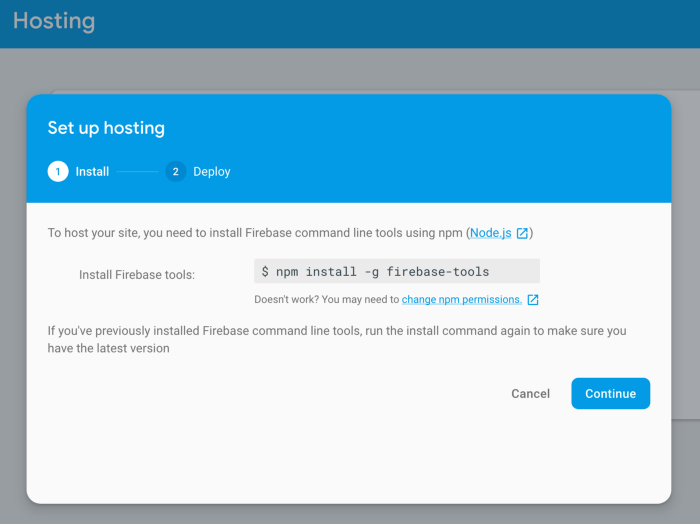The image size is (700, 524).
Task: Follow the change npm permissions link
Action: pos(462,299)
